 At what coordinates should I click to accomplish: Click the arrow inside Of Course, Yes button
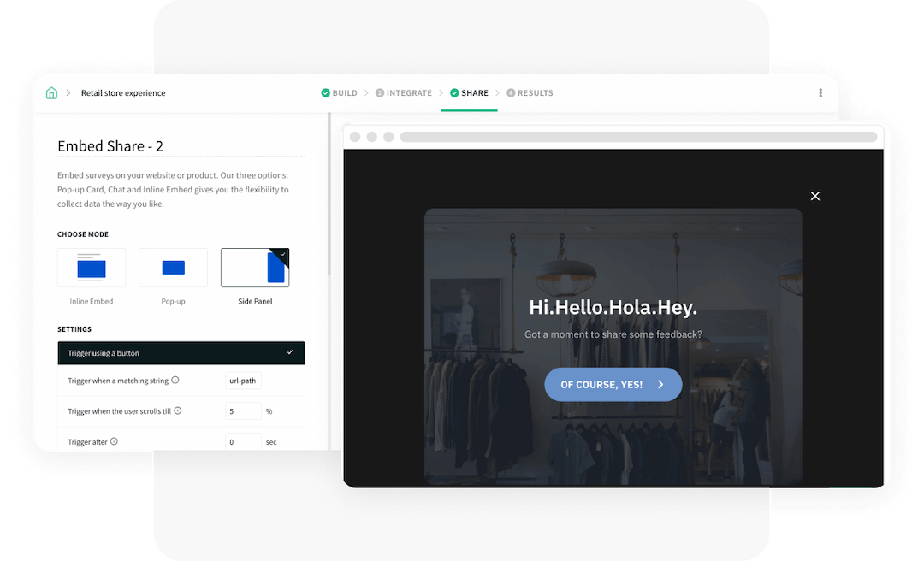[660, 385]
